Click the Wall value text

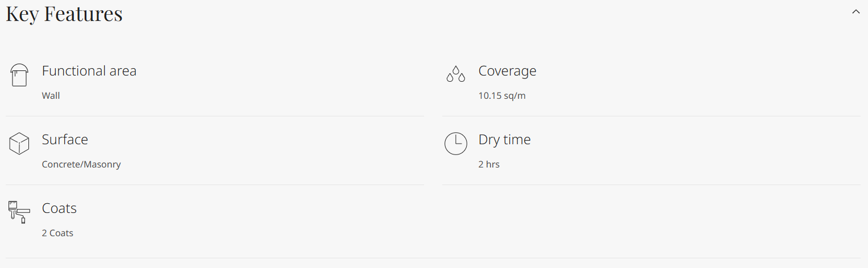pos(51,95)
